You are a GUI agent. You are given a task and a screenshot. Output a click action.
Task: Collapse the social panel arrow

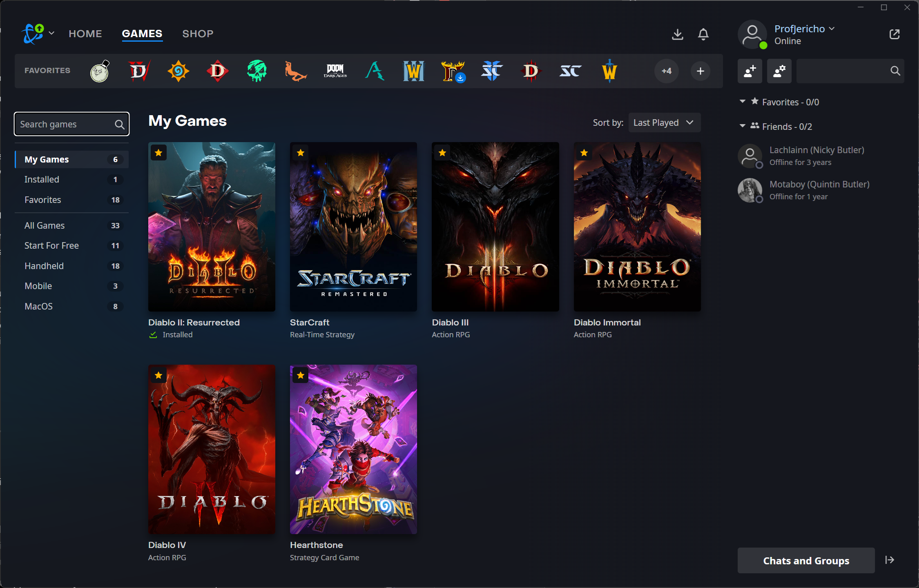890,560
